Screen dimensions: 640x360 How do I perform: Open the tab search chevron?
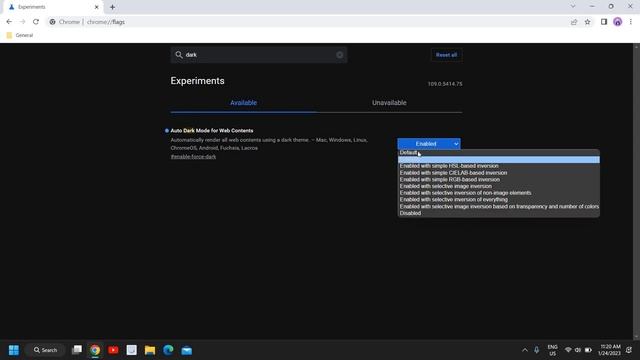[x=573, y=7]
